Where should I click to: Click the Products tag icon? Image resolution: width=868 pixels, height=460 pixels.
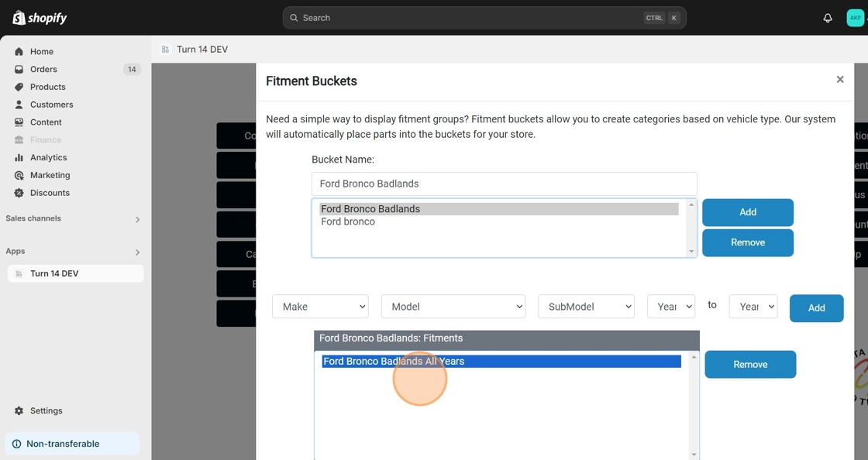(19, 87)
